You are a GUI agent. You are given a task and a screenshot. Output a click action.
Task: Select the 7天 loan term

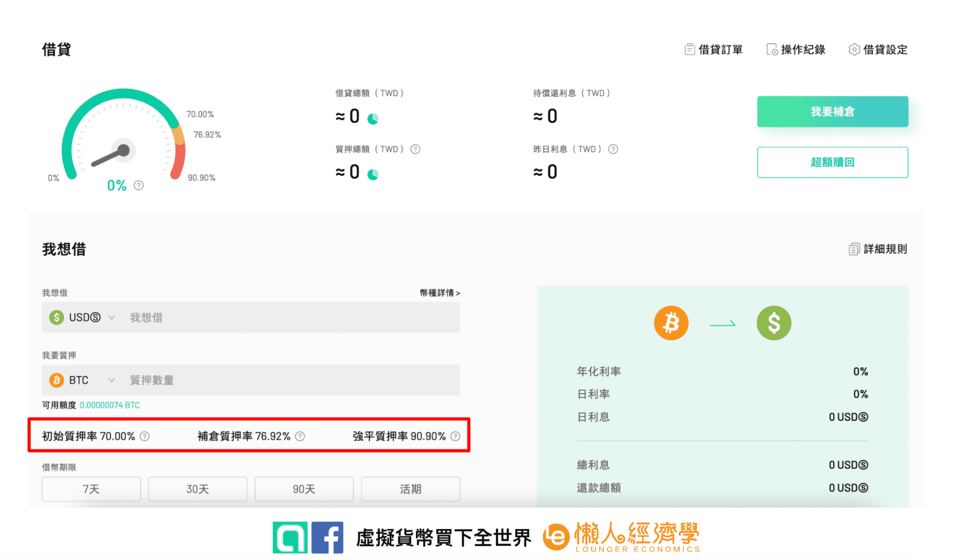click(91, 489)
